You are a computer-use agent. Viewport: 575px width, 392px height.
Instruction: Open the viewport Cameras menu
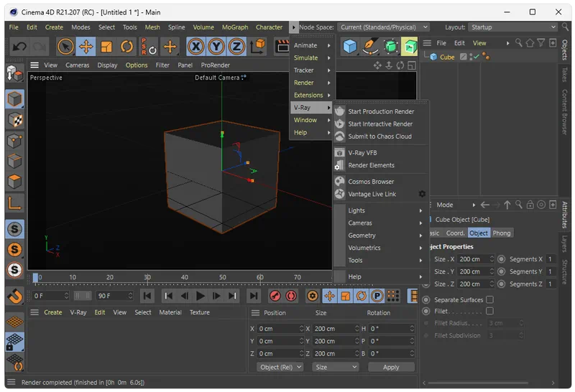tap(78, 65)
